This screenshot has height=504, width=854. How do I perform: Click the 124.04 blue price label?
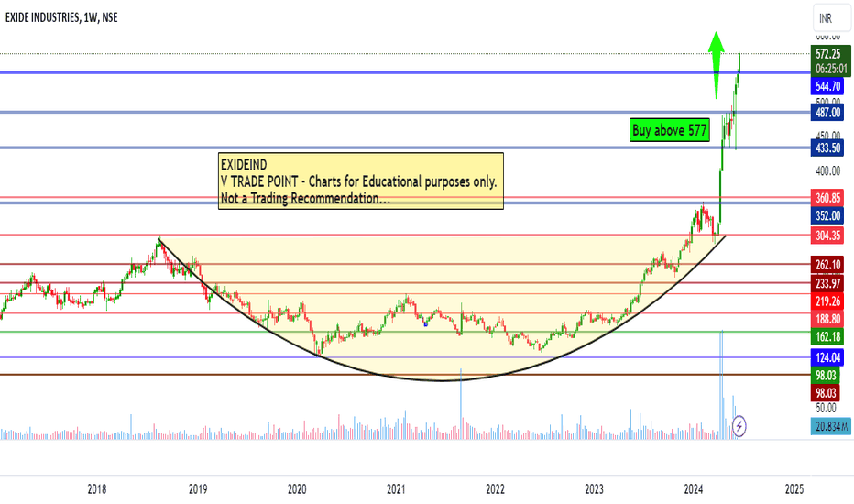[x=827, y=357]
